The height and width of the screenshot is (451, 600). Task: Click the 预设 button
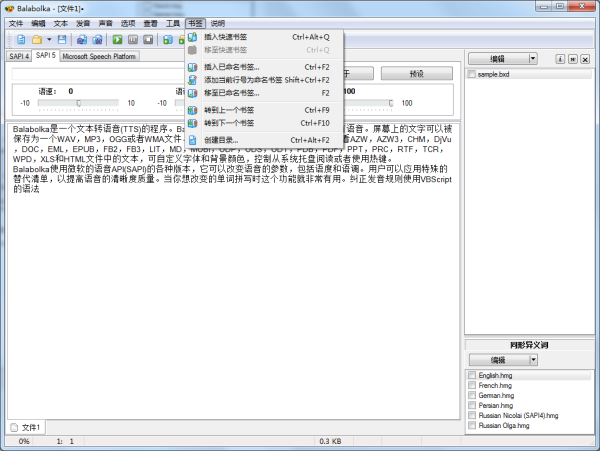(x=416, y=74)
